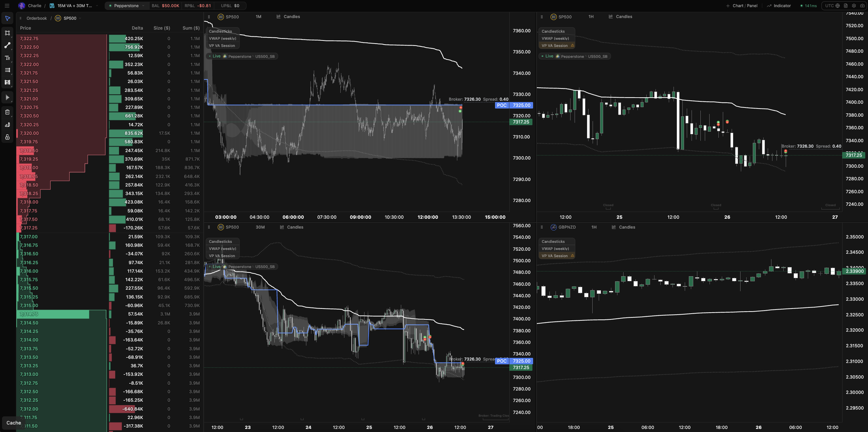This screenshot has width=868, height=432.
Task: Click the trash delete drawings icon
Action: [7, 112]
